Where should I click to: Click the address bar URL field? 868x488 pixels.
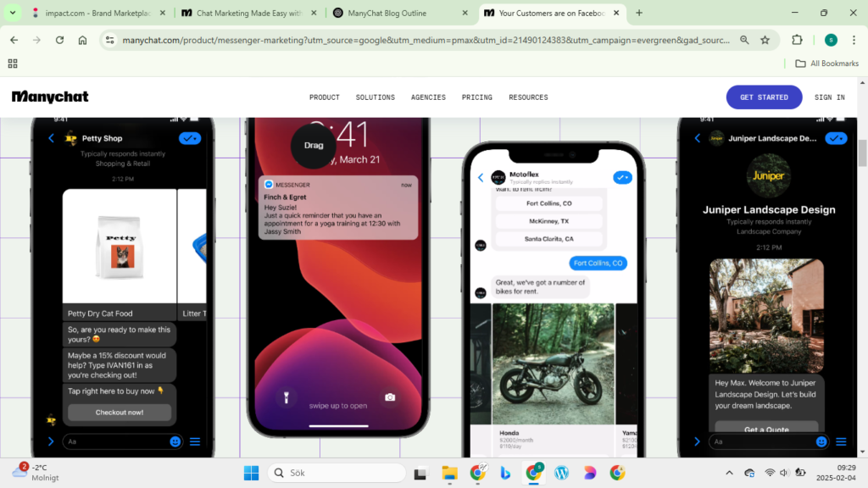point(426,40)
